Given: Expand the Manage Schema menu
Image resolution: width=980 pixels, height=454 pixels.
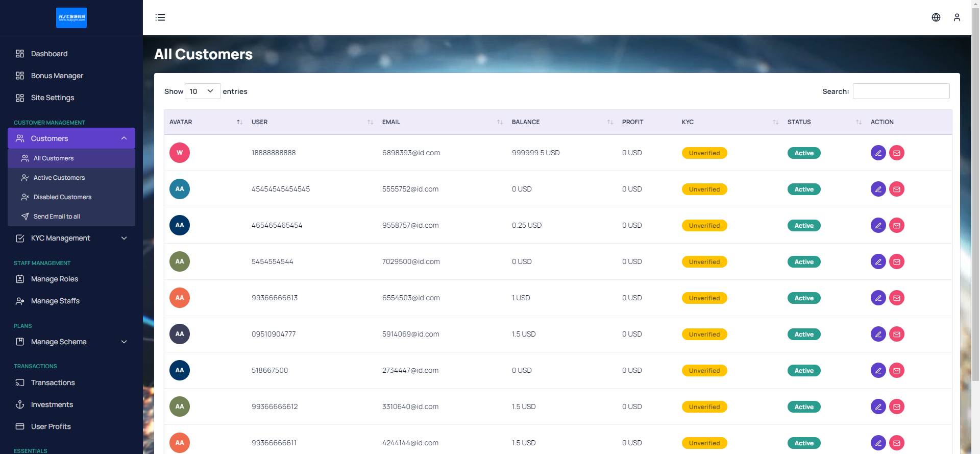Looking at the screenshot, I should point(71,342).
